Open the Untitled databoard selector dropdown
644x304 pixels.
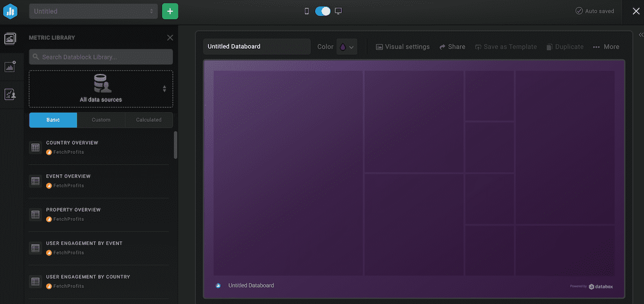tap(93, 11)
